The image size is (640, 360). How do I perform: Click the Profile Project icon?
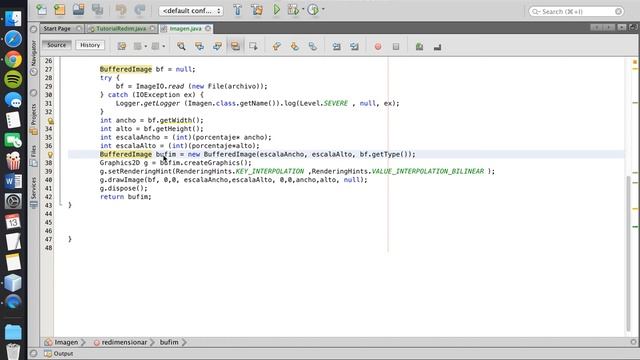pyautogui.click(x=313, y=10)
